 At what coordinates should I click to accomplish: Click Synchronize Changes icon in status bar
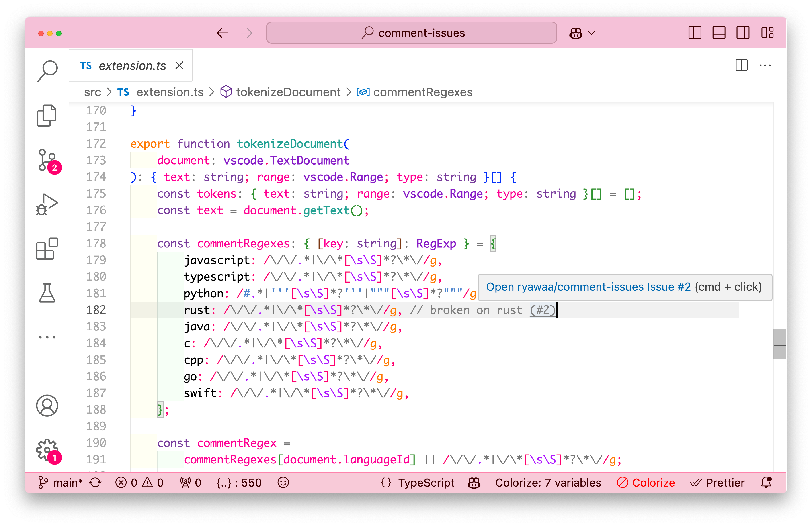(x=96, y=483)
